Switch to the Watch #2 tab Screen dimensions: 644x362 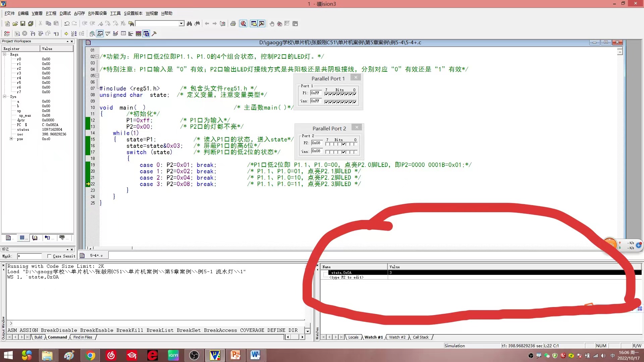pyautogui.click(x=397, y=337)
